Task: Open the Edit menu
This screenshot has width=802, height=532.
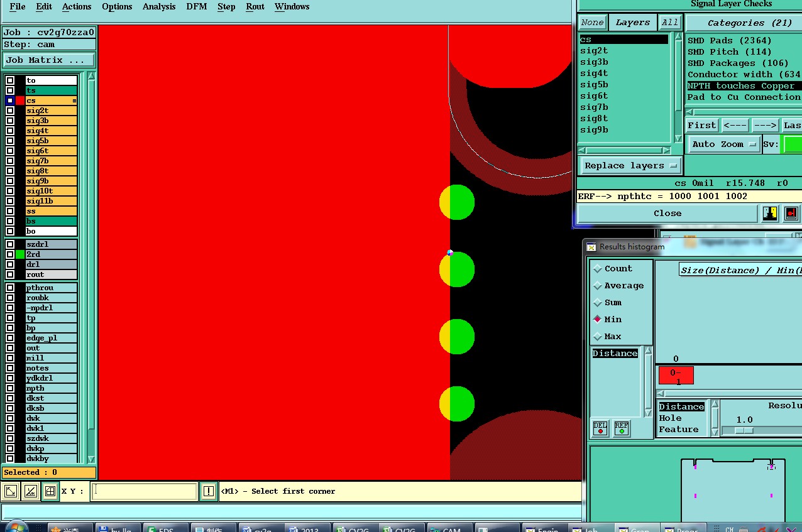Action: 44,7
